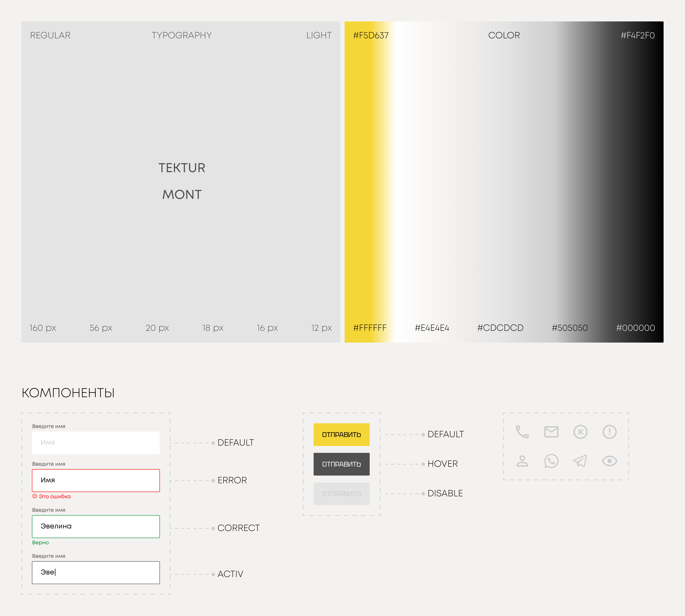
Task: Toggle the eye visibility icon
Action: pyautogui.click(x=610, y=461)
